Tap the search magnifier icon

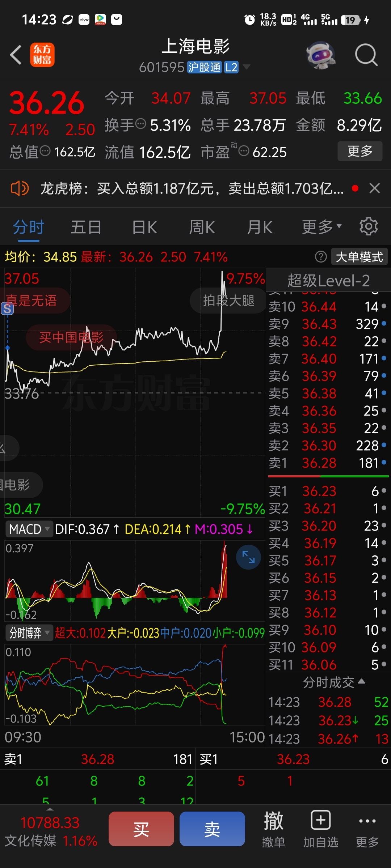point(366,55)
